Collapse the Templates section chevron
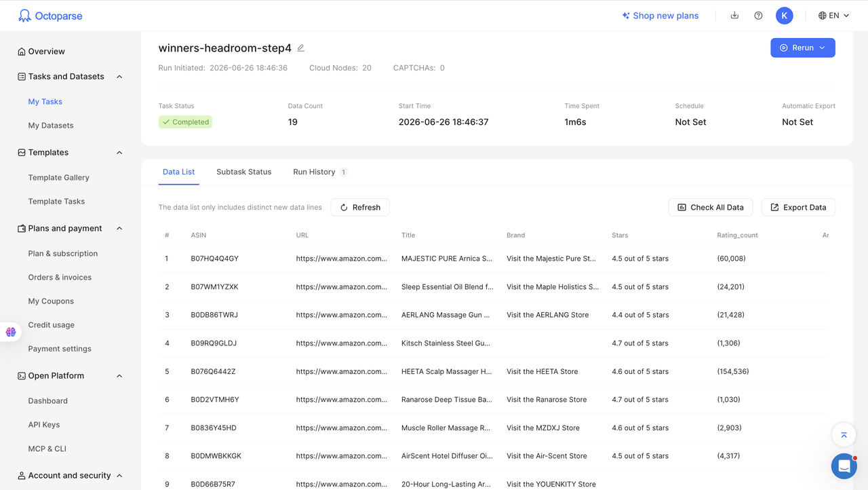 coord(119,153)
